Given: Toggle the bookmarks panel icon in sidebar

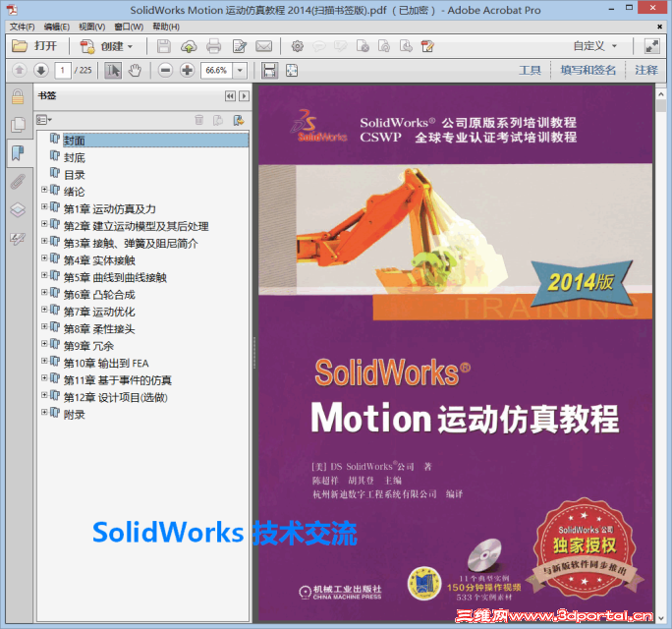Looking at the screenshot, I should (x=18, y=153).
